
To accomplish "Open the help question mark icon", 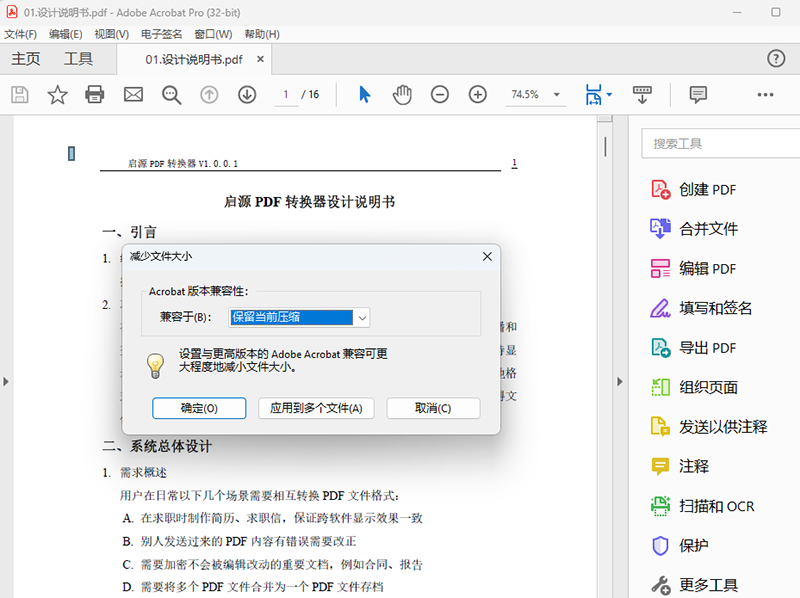I will 776,59.
